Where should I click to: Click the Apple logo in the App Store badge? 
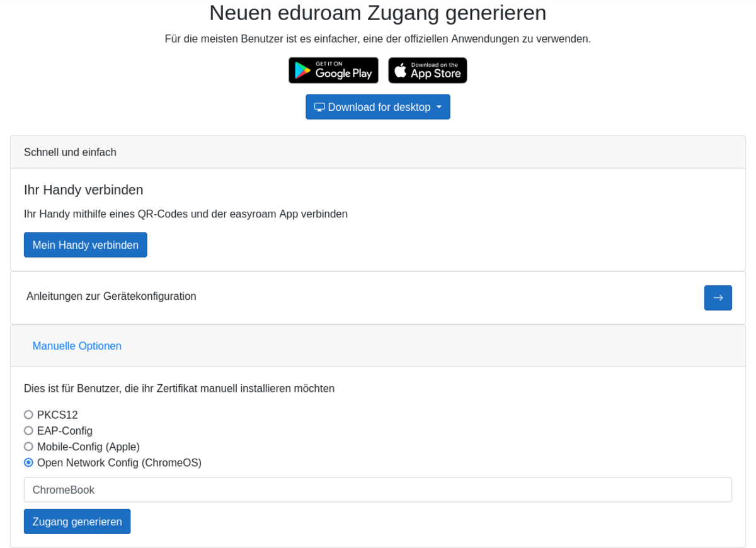pos(401,71)
